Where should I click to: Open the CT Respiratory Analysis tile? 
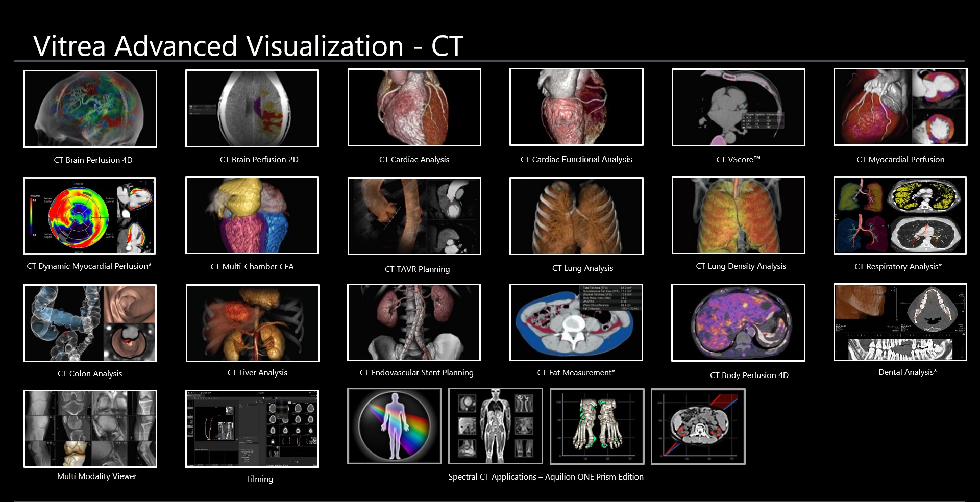coord(900,215)
